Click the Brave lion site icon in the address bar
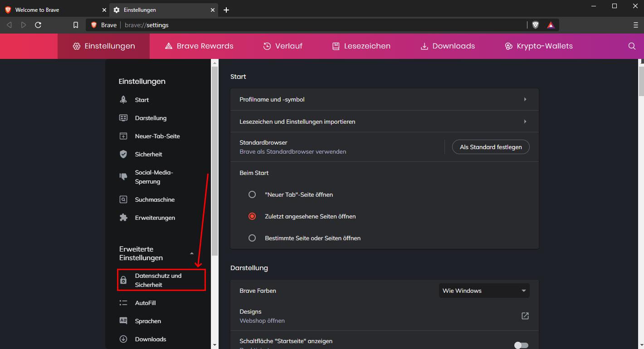644x349 pixels. 94,25
